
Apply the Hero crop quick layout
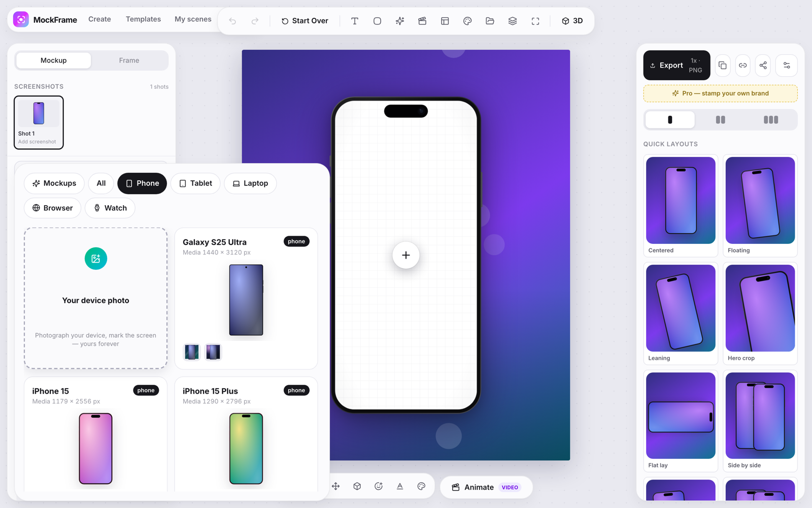(760, 313)
